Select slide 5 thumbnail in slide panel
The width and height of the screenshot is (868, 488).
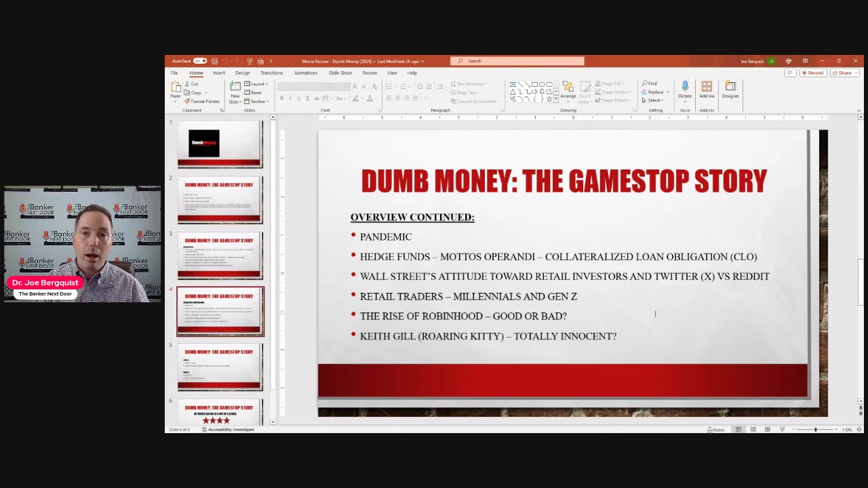(x=220, y=367)
